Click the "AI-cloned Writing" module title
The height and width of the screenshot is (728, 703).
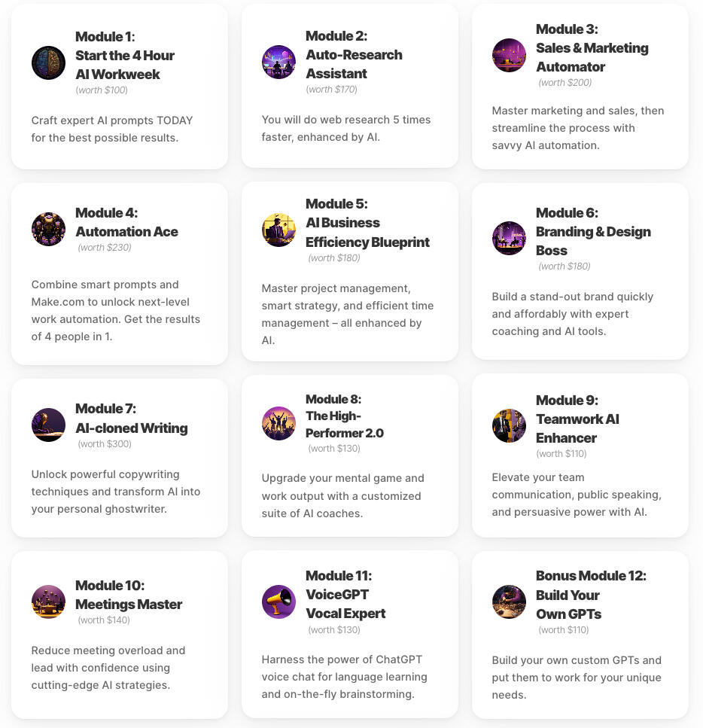coord(131,428)
